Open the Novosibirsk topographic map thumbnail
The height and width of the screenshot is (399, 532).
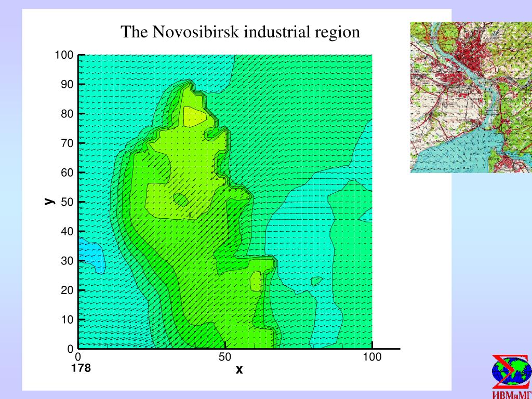(471, 97)
